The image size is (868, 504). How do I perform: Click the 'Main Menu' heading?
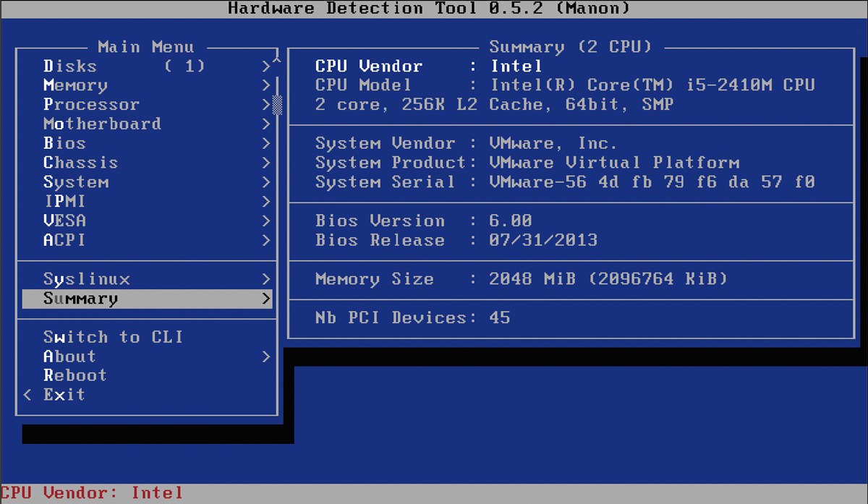pos(146,47)
